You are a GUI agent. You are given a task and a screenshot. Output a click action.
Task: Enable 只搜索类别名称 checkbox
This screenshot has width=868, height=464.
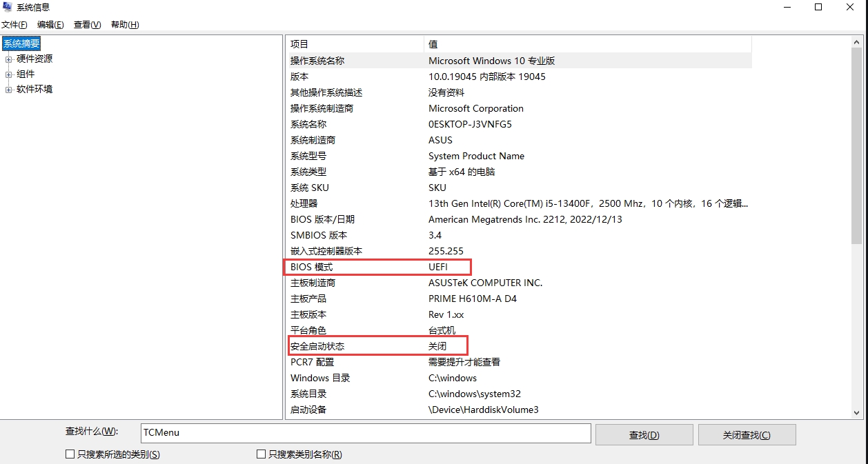pyautogui.click(x=261, y=454)
